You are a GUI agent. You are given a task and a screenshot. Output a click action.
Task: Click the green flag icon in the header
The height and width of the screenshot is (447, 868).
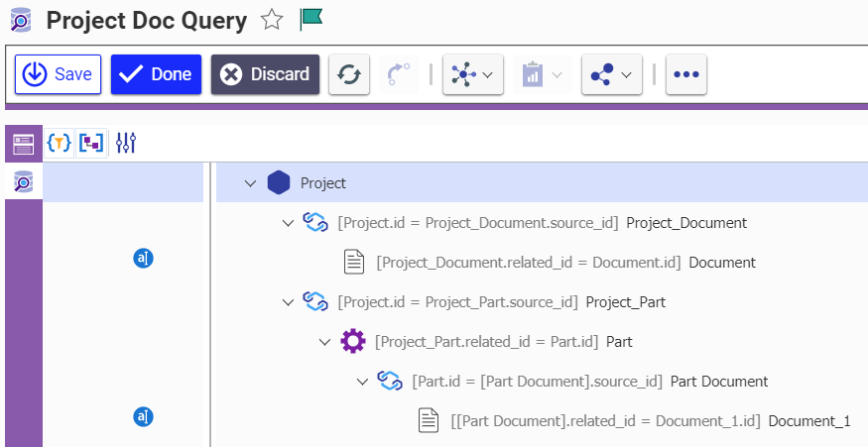coord(311,20)
